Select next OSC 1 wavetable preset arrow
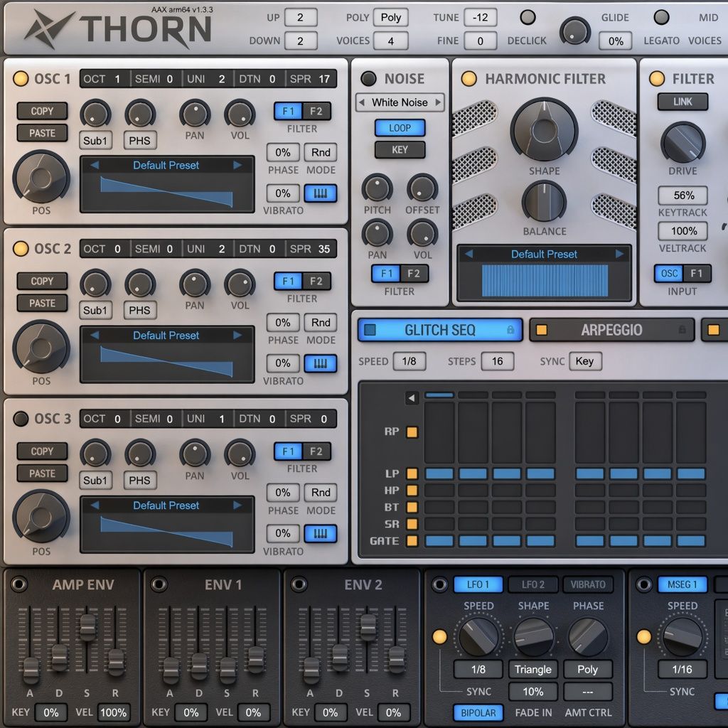Viewport: 728px width, 728px height. pos(237,165)
